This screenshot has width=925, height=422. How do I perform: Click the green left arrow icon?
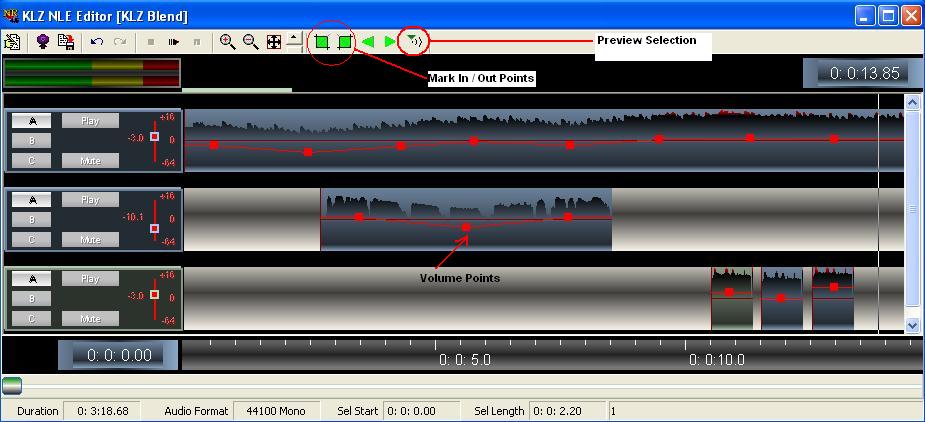pos(368,42)
